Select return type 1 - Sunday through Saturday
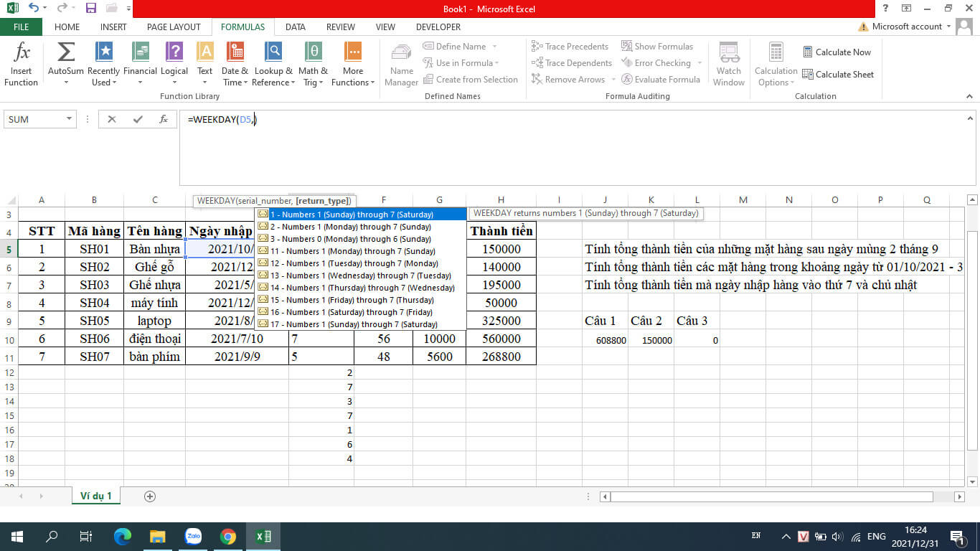 tap(360, 215)
